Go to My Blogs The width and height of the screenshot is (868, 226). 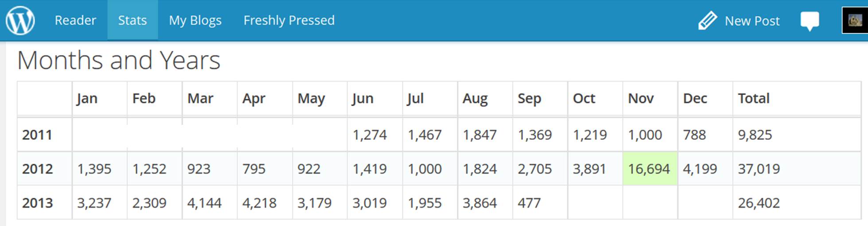[195, 20]
